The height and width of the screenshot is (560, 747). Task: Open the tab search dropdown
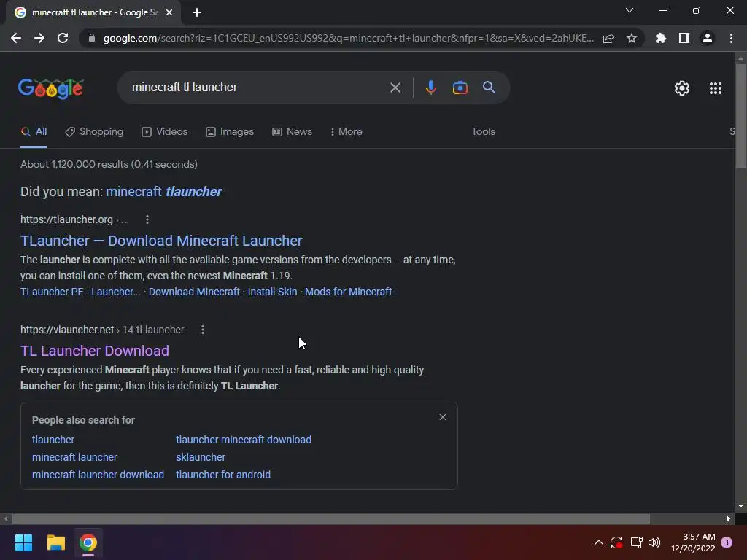630,10
